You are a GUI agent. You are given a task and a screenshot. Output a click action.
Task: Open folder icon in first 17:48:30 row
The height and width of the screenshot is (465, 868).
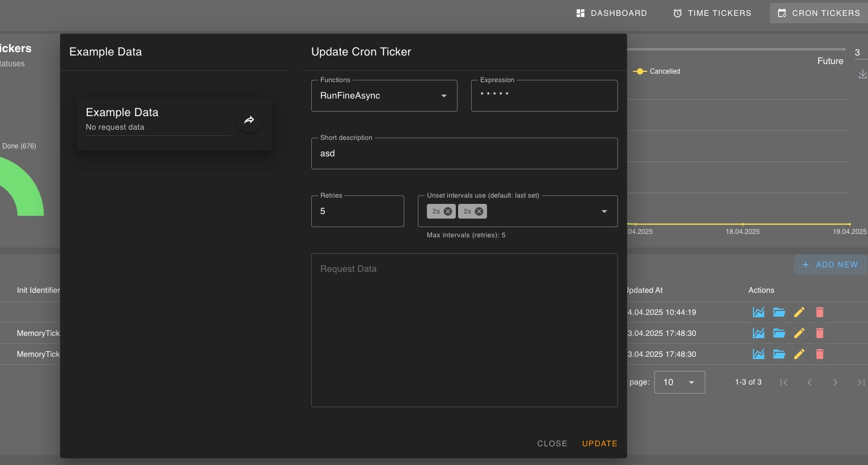(779, 333)
